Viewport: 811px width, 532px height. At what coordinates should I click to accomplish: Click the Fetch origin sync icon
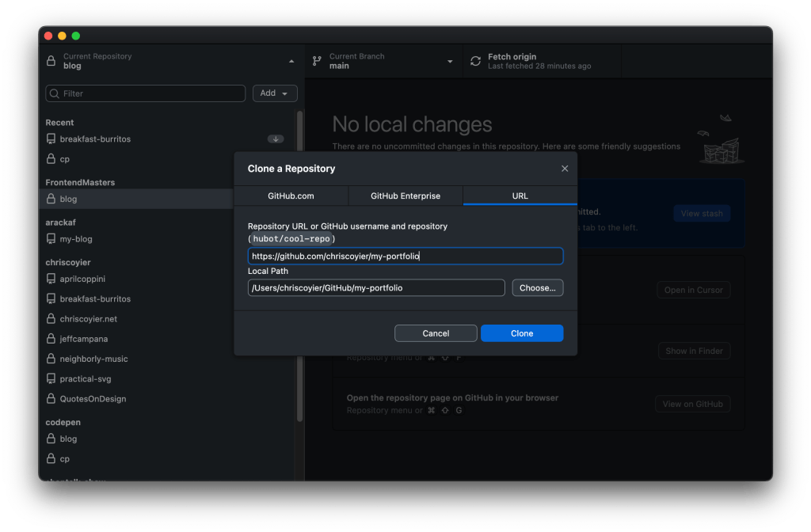(x=475, y=61)
